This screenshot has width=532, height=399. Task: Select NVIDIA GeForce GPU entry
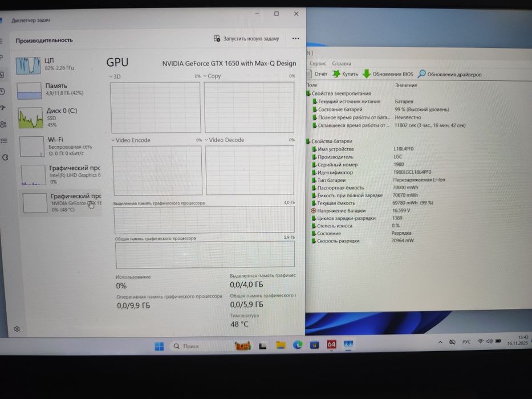point(62,203)
